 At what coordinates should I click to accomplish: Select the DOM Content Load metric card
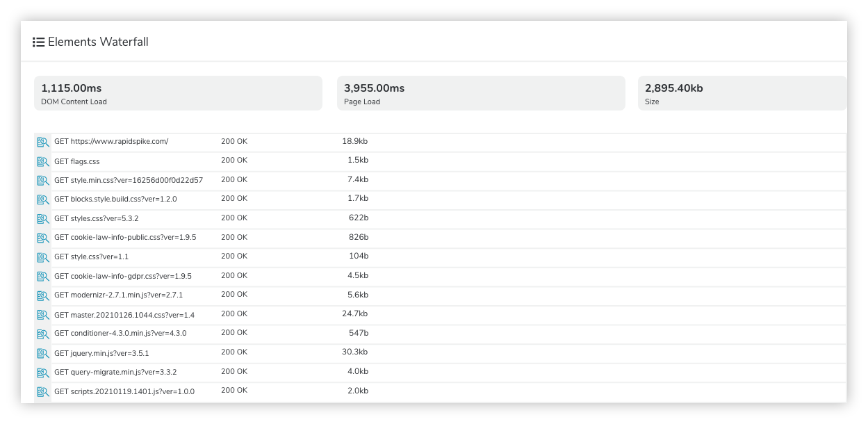178,93
